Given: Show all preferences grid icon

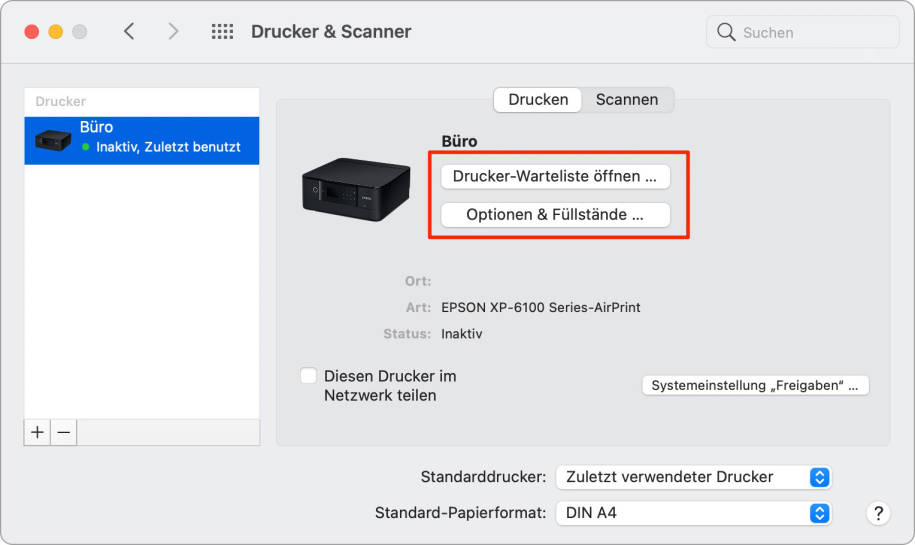Looking at the screenshot, I should (x=222, y=32).
